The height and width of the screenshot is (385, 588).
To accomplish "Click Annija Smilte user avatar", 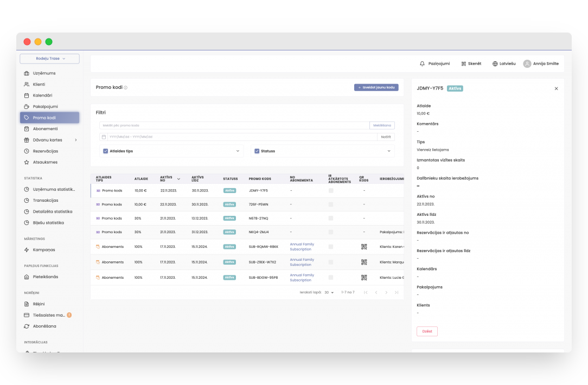I will point(527,63).
